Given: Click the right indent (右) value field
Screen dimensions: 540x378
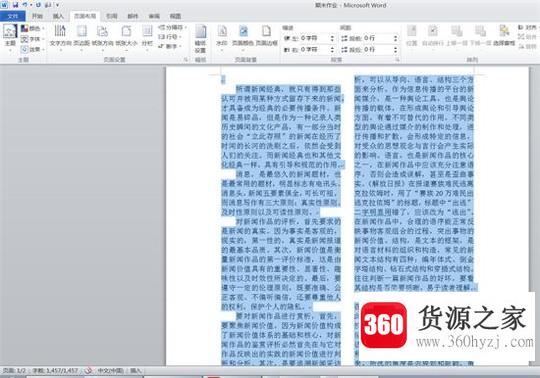Looking at the screenshot, I should pos(314,50).
